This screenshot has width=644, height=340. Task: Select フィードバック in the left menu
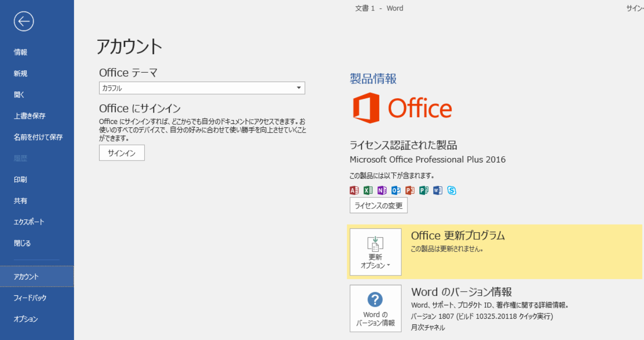30,298
